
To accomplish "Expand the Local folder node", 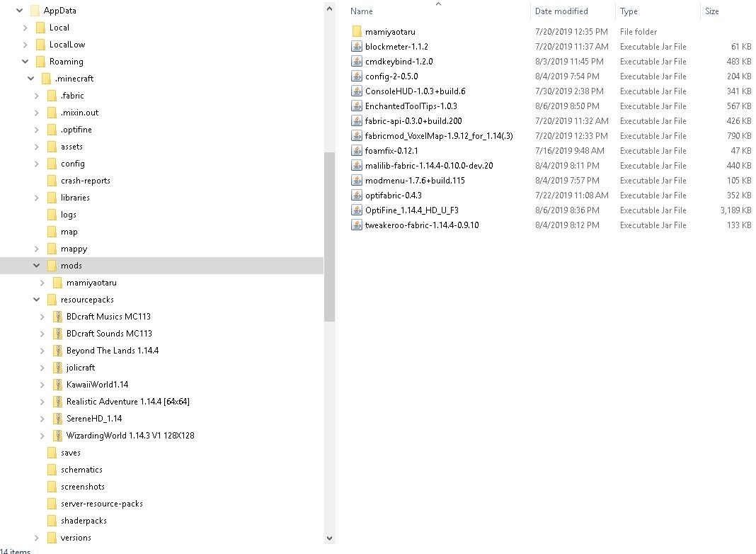I will pyautogui.click(x=25, y=28).
